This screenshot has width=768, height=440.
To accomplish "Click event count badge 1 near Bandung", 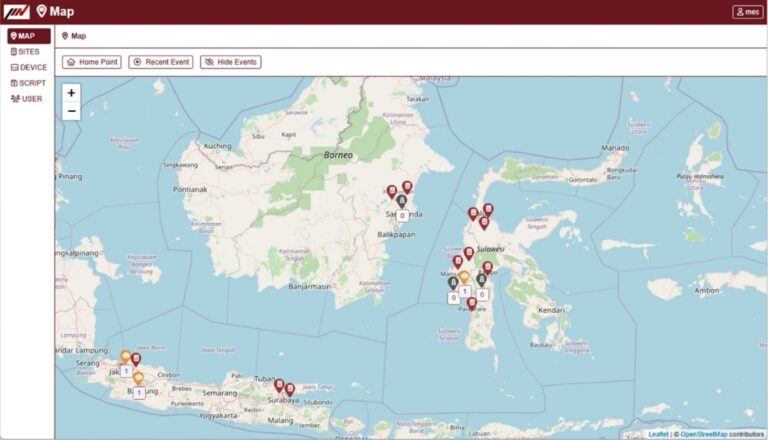I will click(x=139, y=392).
